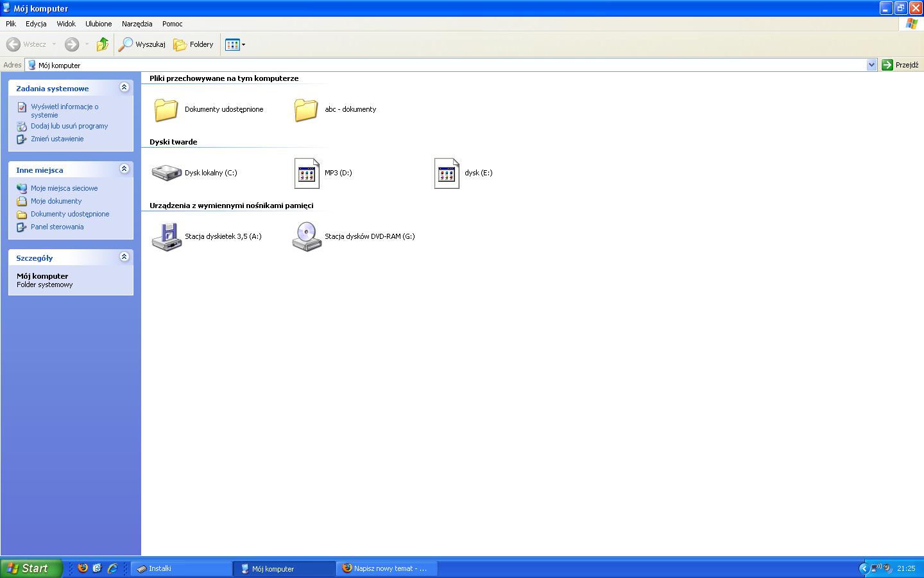Viewport: 924px width, 578px height.
Task: Open the Pomoc menu
Action: [173, 24]
